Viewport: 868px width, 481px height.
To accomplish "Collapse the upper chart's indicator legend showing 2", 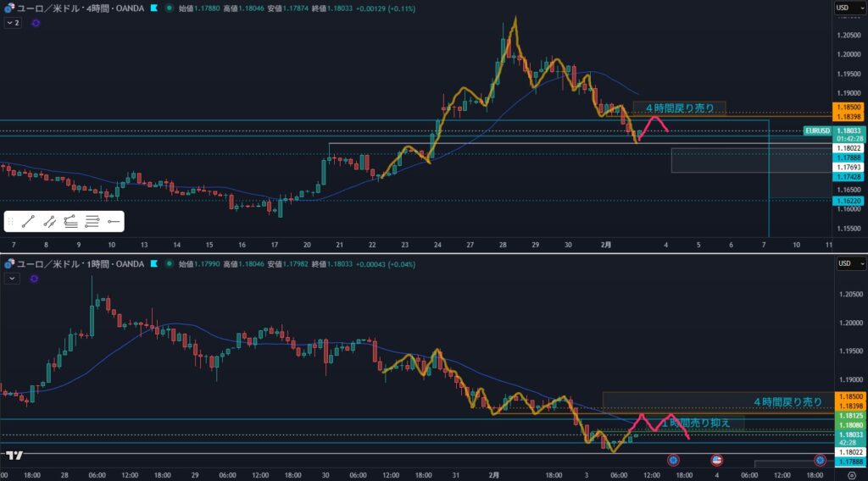I will pyautogui.click(x=13, y=23).
